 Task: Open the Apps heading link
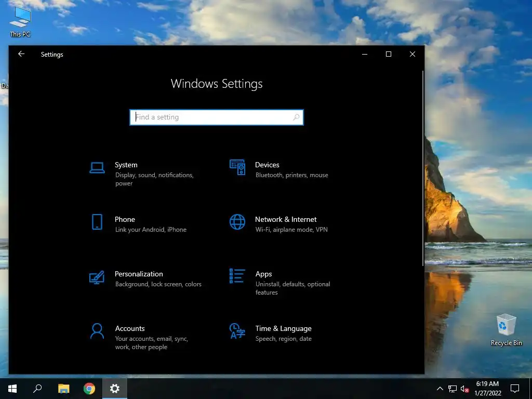pyautogui.click(x=263, y=274)
